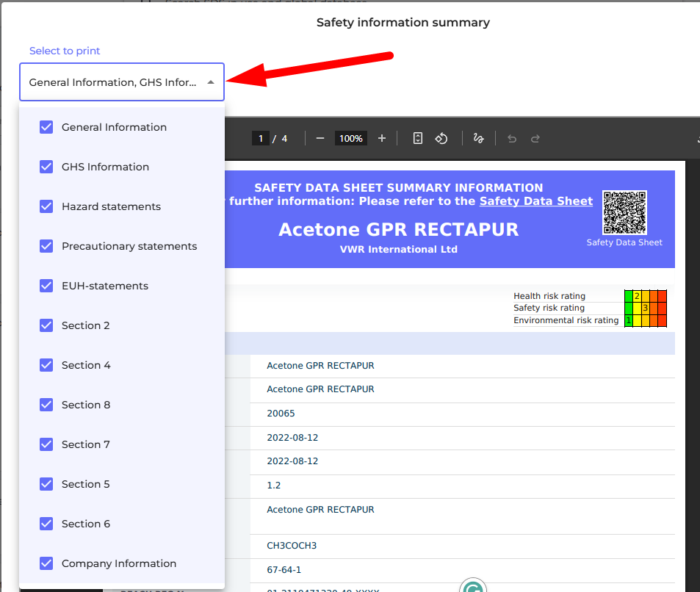Uncheck General Information checkbox
700x592 pixels.
click(46, 127)
